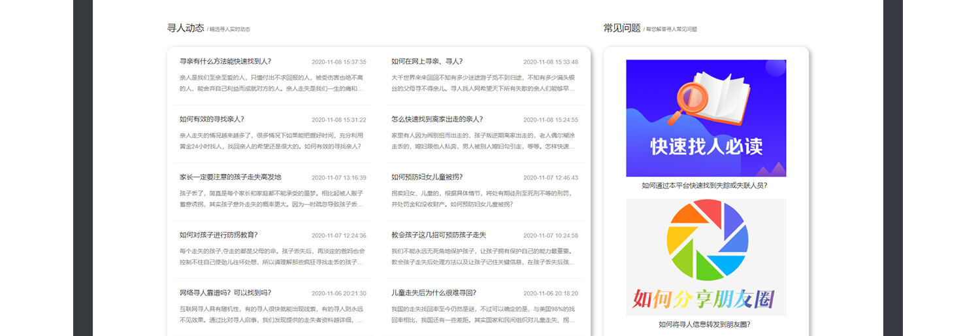This screenshot has height=336, width=980.
Task: Open FAQ 如何通过本平台快速找到失踪或失联人员?
Action: [x=704, y=185]
